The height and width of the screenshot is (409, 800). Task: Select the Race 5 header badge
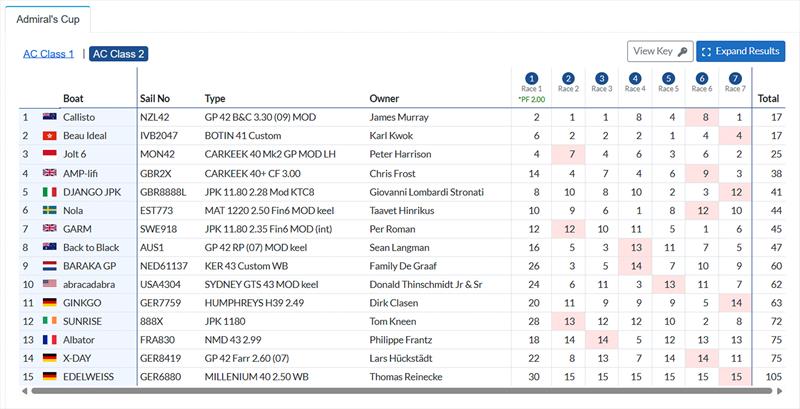(668, 79)
